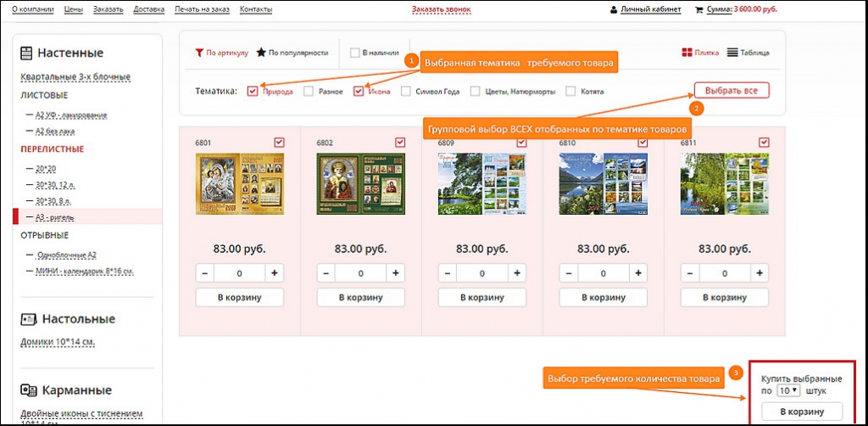The width and height of the screenshot is (868, 426).
Task: Open quantity dropdown in Купить выбранные
Action: [x=788, y=392]
